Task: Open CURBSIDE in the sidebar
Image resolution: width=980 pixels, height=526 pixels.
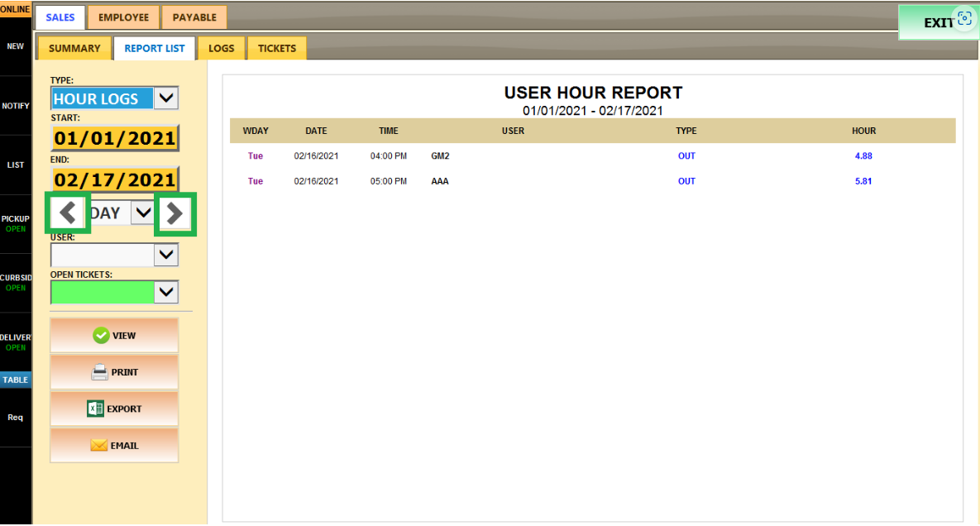Action: pos(16,282)
